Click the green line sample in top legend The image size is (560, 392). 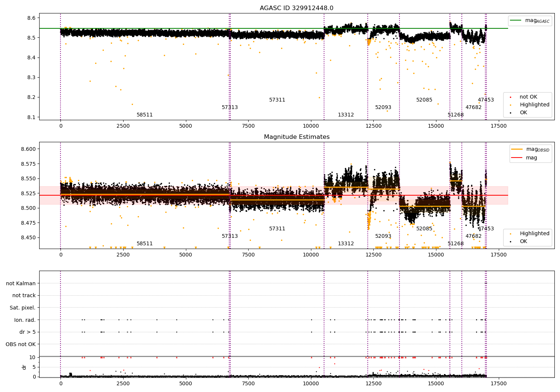(516, 21)
